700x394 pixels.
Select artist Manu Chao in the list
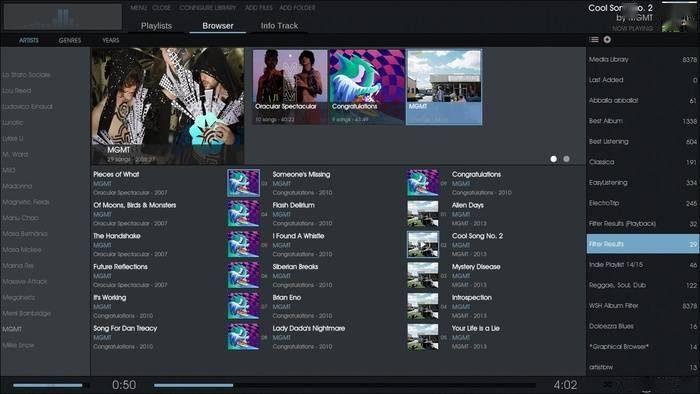pyautogui.click(x=20, y=218)
